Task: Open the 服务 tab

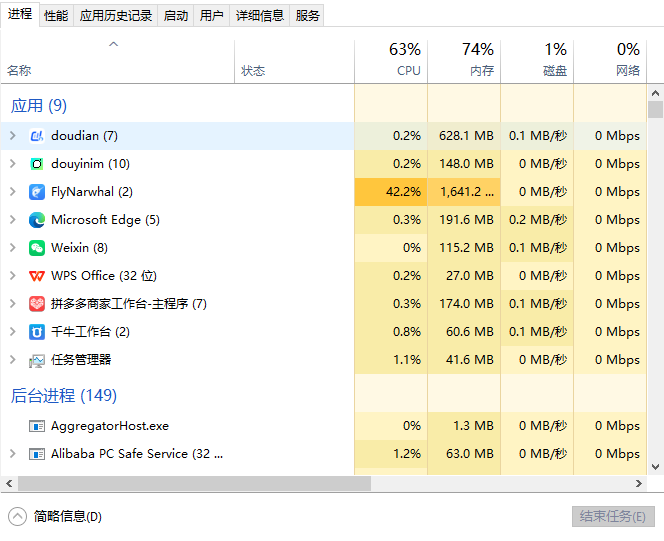Action: [307, 16]
